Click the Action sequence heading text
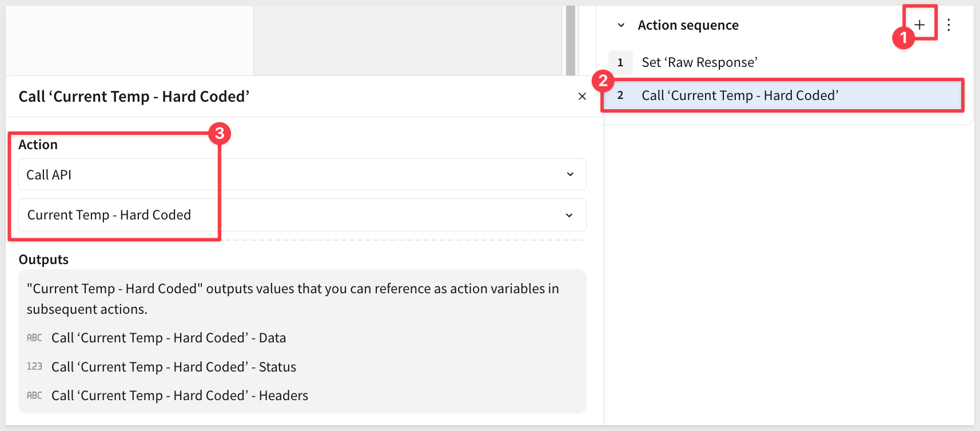Viewport: 980px width, 431px height. pyautogui.click(x=688, y=25)
